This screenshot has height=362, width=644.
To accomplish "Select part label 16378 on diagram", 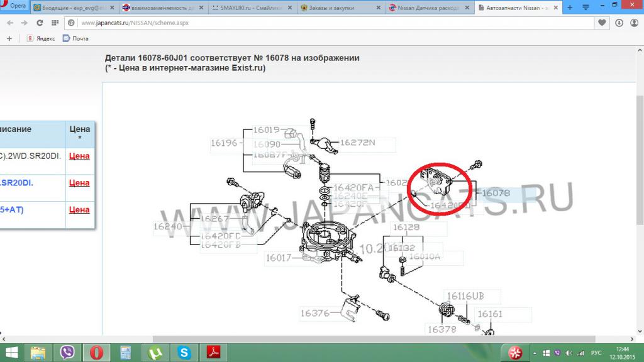I will pyautogui.click(x=442, y=329).
